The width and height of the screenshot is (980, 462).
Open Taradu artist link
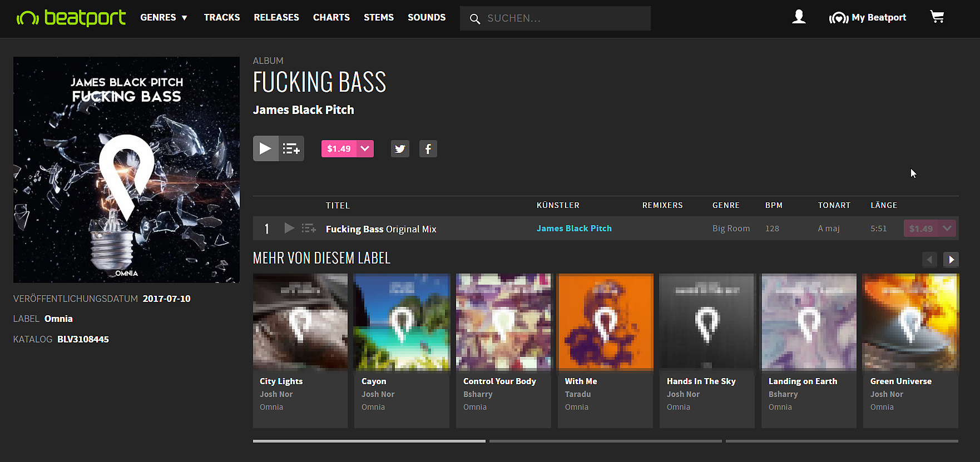(x=578, y=394)
